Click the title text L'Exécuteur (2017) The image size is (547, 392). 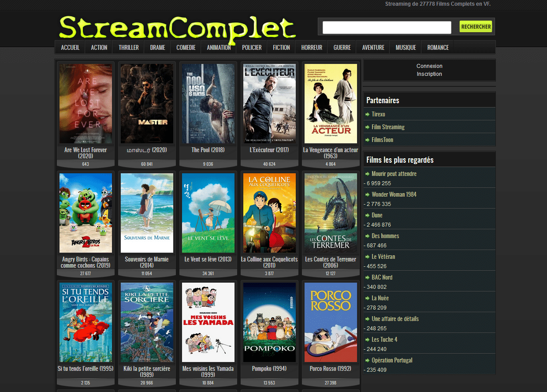[269, 150]
